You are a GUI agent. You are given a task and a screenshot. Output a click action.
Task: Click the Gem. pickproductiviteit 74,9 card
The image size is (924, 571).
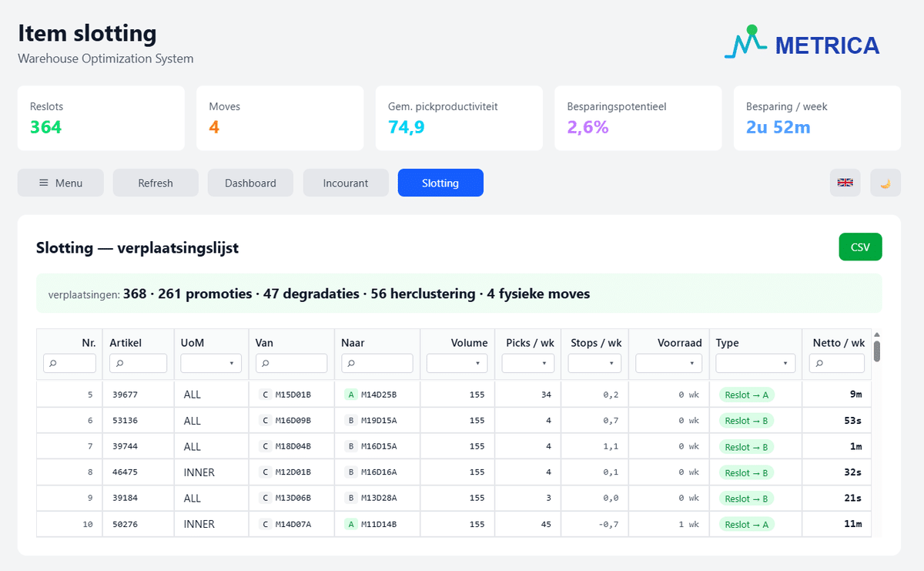[x=459, y=118]
